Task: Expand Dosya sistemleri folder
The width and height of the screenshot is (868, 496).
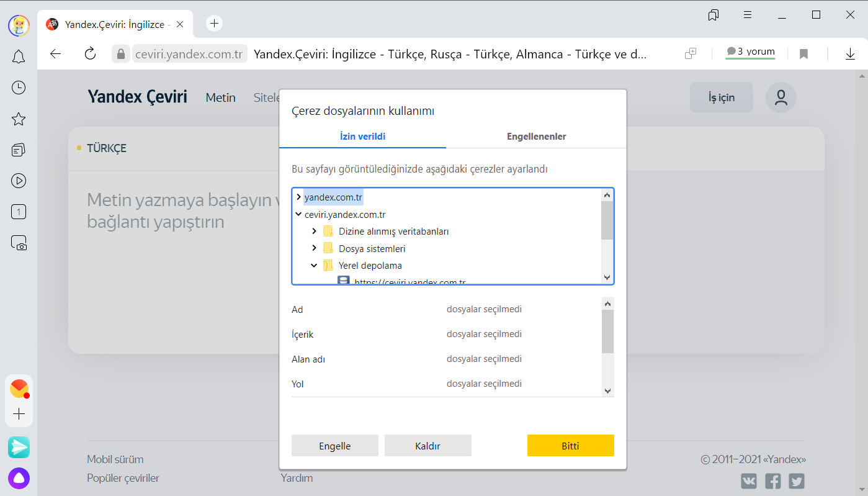Action: (x=315, y=248)
